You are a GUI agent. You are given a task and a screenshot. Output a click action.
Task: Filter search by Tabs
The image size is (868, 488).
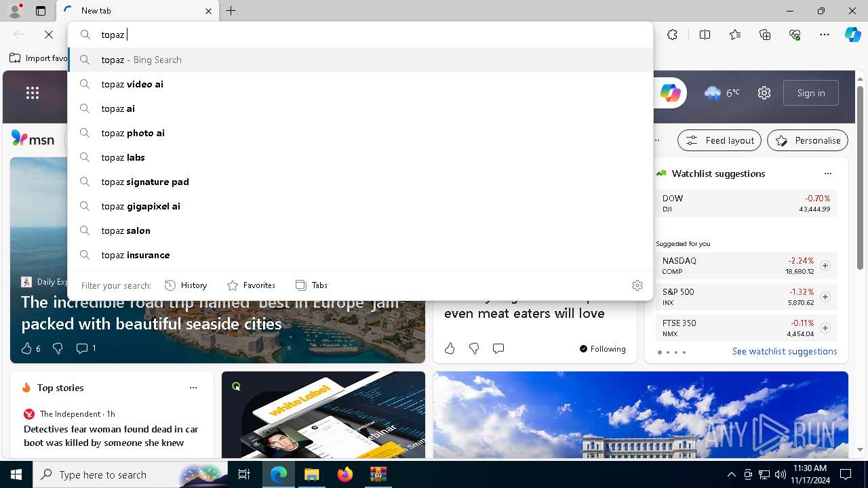pyautogui.click(x=311, y=285)
